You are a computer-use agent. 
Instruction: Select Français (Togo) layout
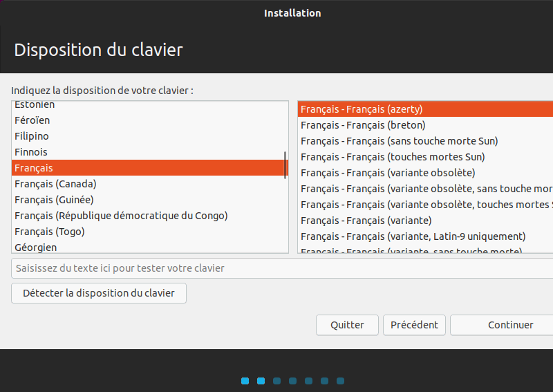pos(49,232)
